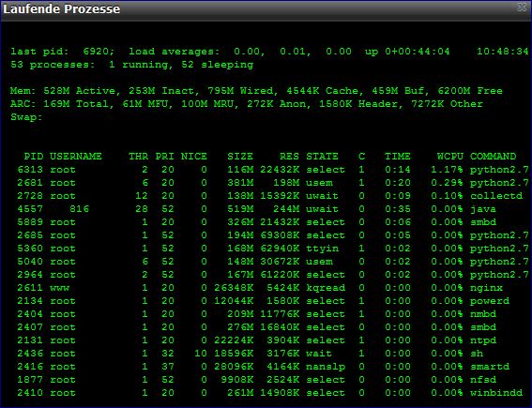Click the Laufende Prozesse title bar

pyautogui.click(x=266, y=10)
